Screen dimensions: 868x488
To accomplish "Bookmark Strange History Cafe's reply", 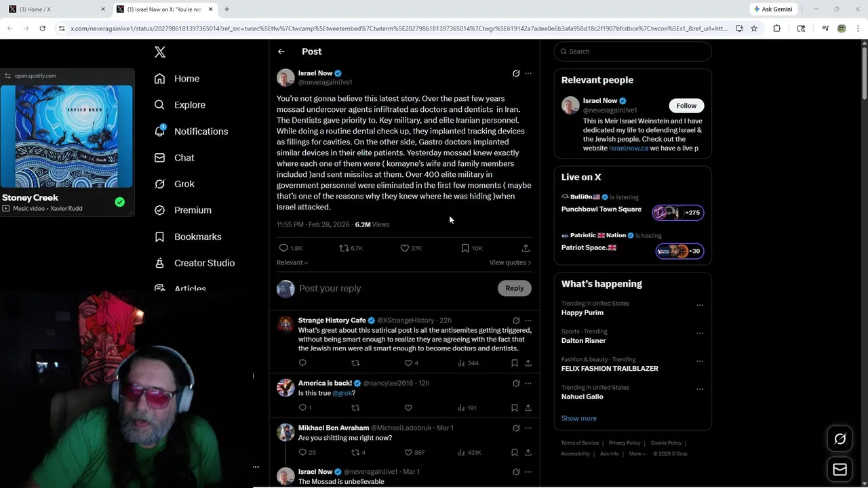I will pos(514,363).
